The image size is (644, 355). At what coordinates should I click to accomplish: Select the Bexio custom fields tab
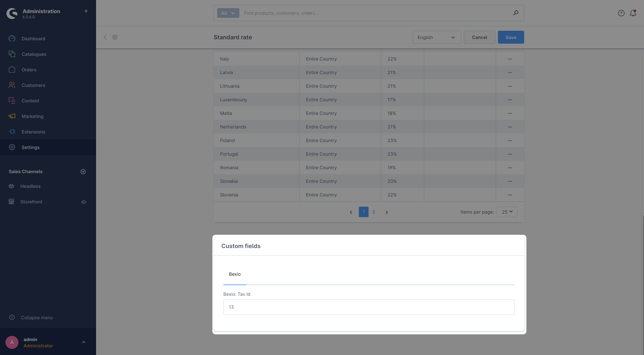point(235,274)
